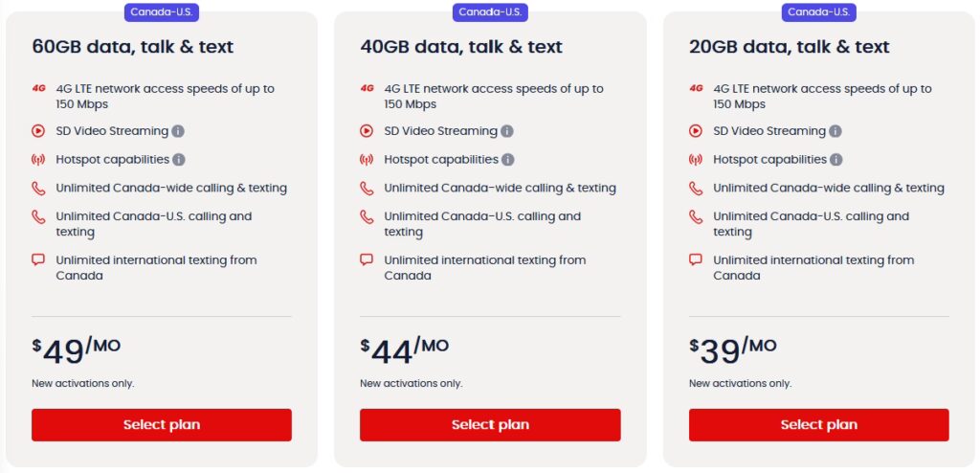Click info icon beside SD Video Streaming in 20GB plan
The width and height of the screenshot is (980, 473).
[x=835, y=131]
